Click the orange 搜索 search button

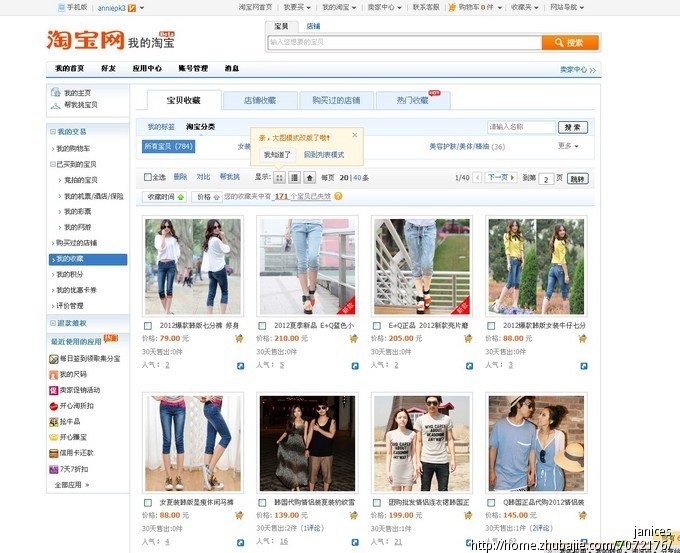(x=570, y=43)
